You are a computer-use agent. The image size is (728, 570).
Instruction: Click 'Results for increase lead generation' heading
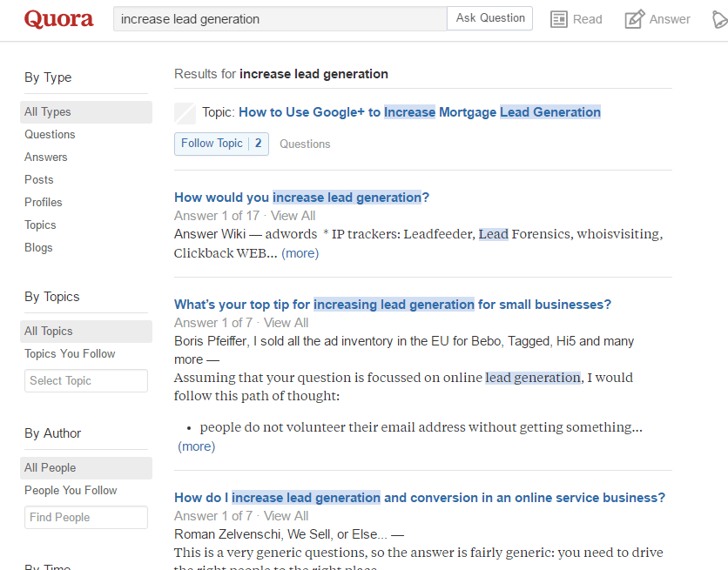coord(281,74)
